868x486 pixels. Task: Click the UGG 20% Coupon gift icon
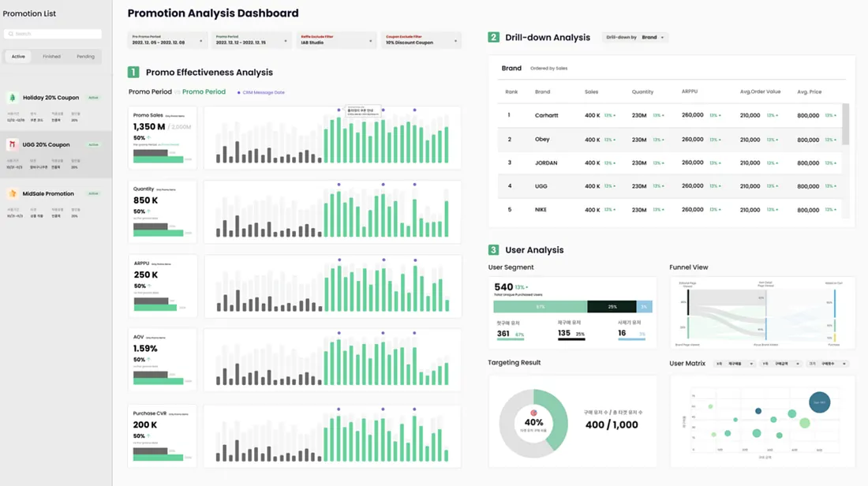click(x=13, y=145)
